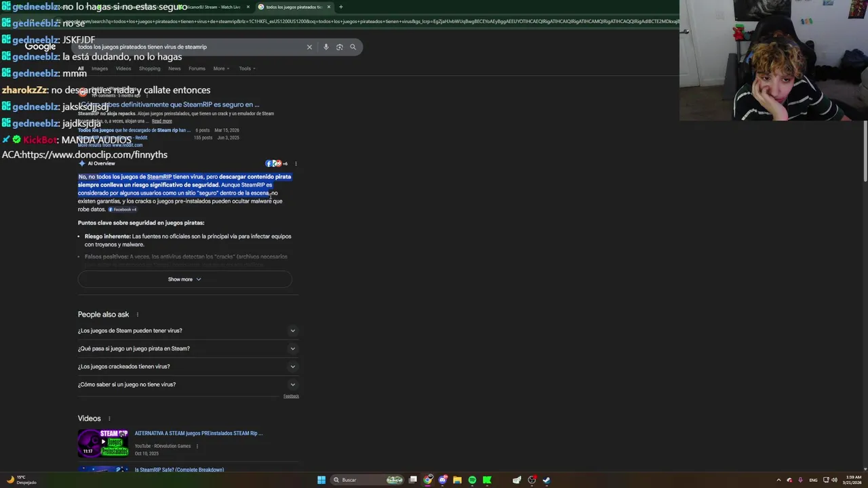Show hidden system tray icons chevron

(x=778, y=480)
